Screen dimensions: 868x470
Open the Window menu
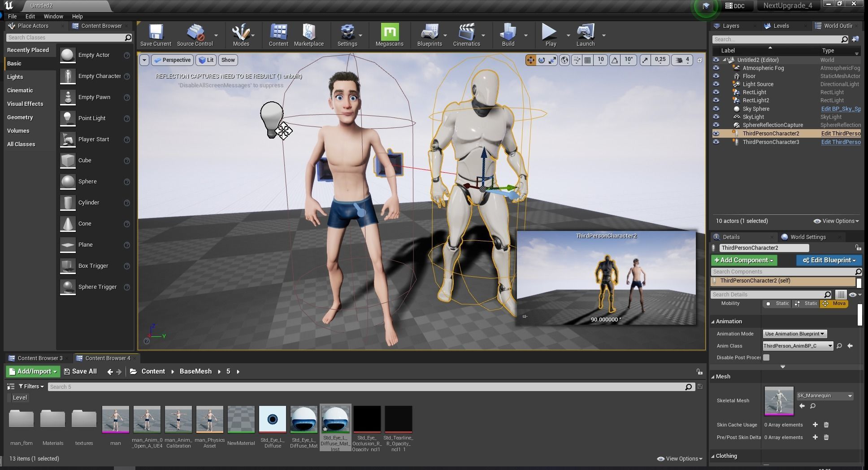[53, 16]
